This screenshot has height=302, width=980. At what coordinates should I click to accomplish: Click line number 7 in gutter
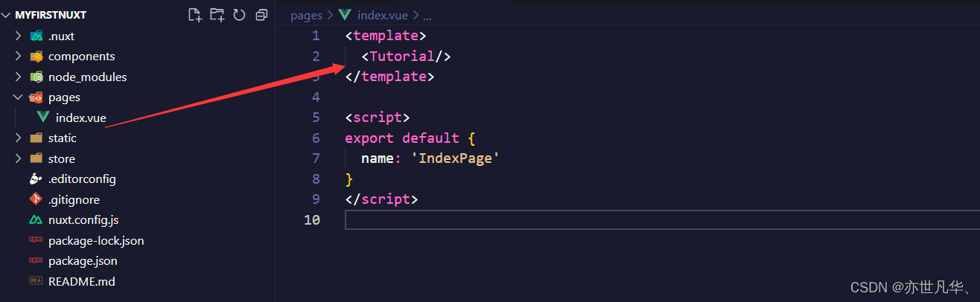pyautogui.click(x=316, y=158)
